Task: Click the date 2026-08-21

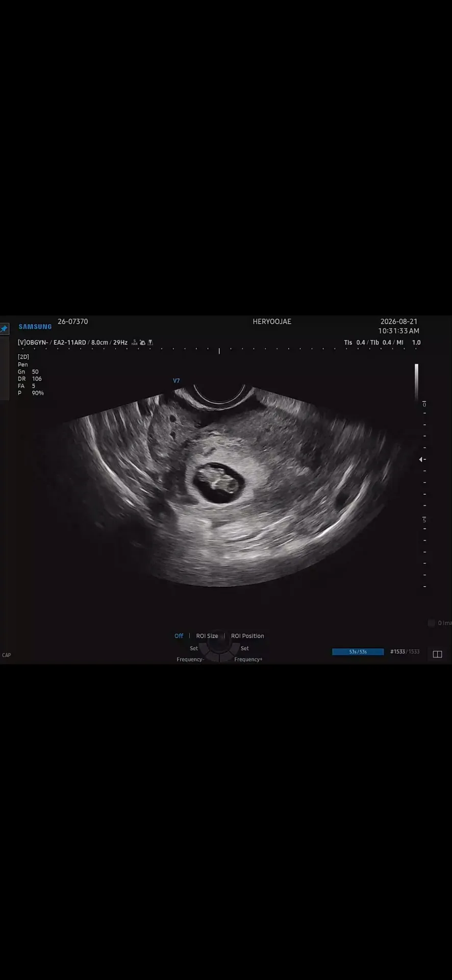Action: pos(399,322)
